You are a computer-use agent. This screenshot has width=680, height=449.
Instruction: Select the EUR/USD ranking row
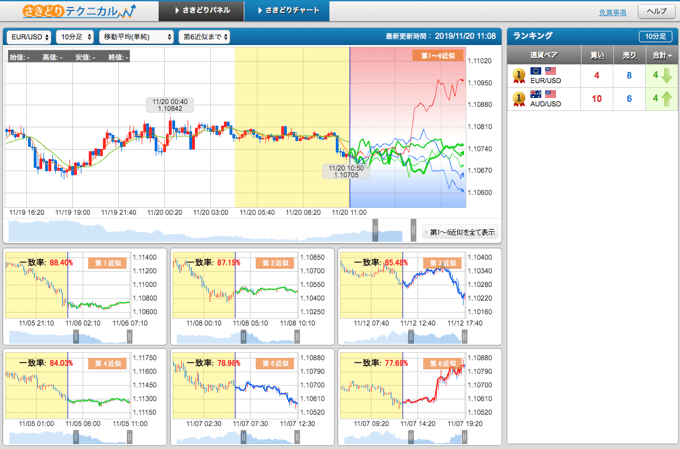(592, 76)
